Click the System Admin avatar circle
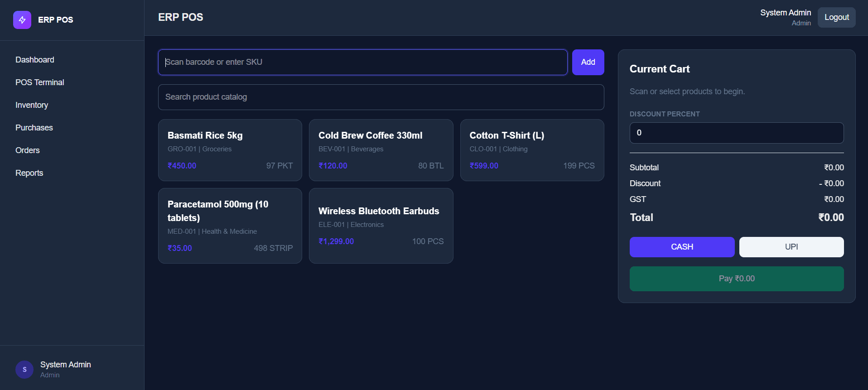The image size is (868, 390). 24,370
